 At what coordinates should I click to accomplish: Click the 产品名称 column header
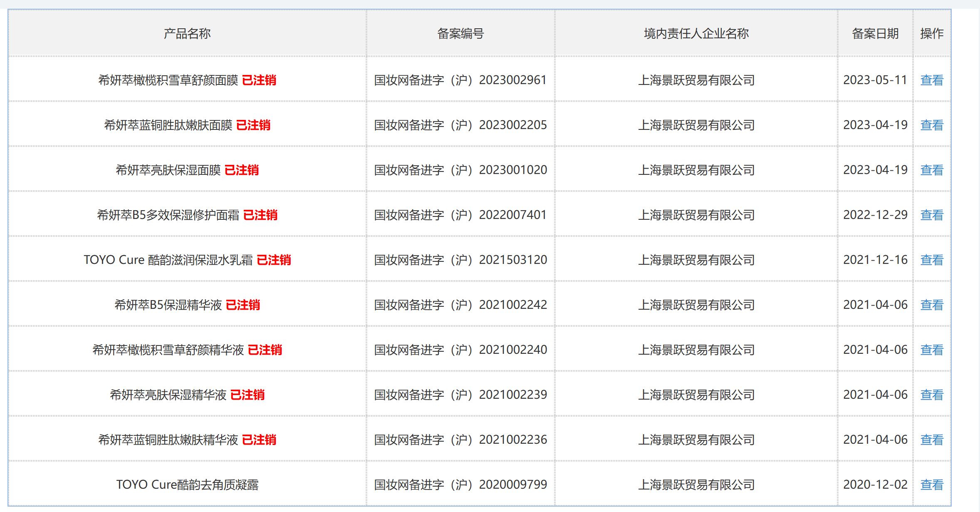click(x=187, y=33)
